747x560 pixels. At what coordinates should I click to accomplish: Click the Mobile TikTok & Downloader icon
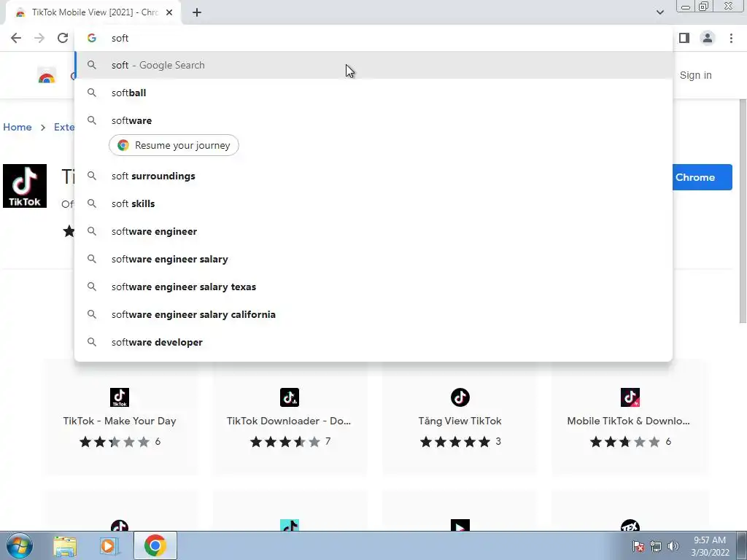pos(630,397)
